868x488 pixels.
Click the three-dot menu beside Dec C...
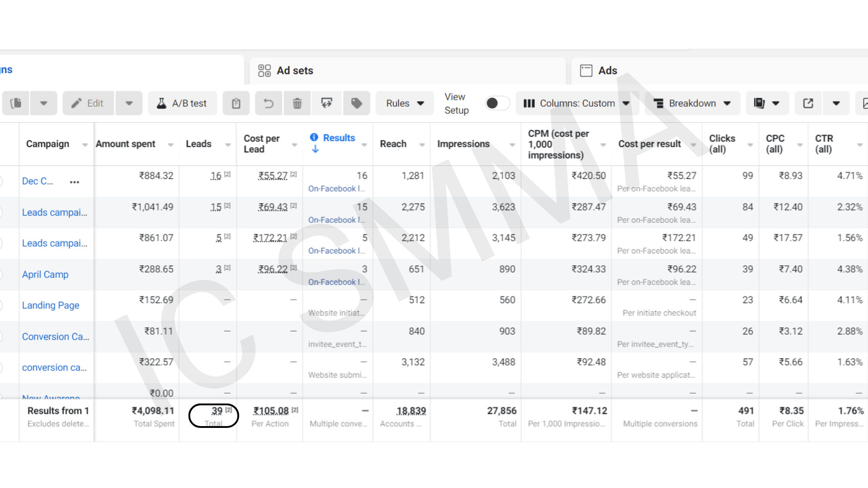[75, 182]
